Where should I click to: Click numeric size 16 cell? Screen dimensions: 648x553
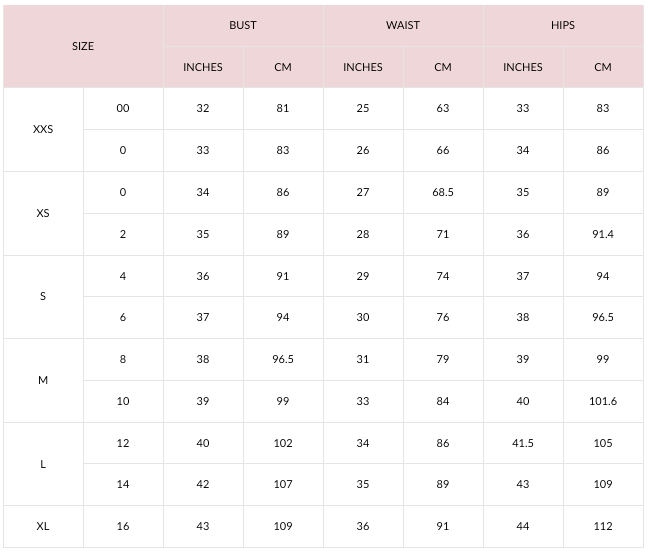pos(123,526)
